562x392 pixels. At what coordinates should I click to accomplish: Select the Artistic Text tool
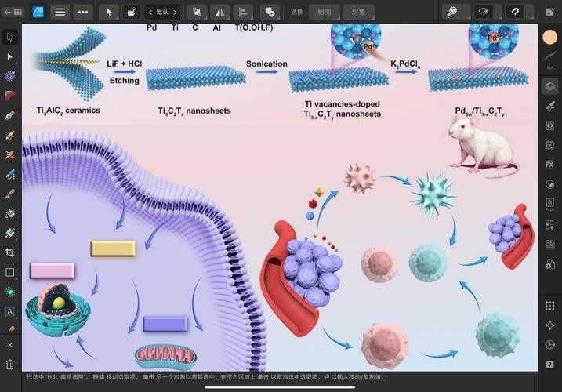pyautogui.click(x=10, y=311)
